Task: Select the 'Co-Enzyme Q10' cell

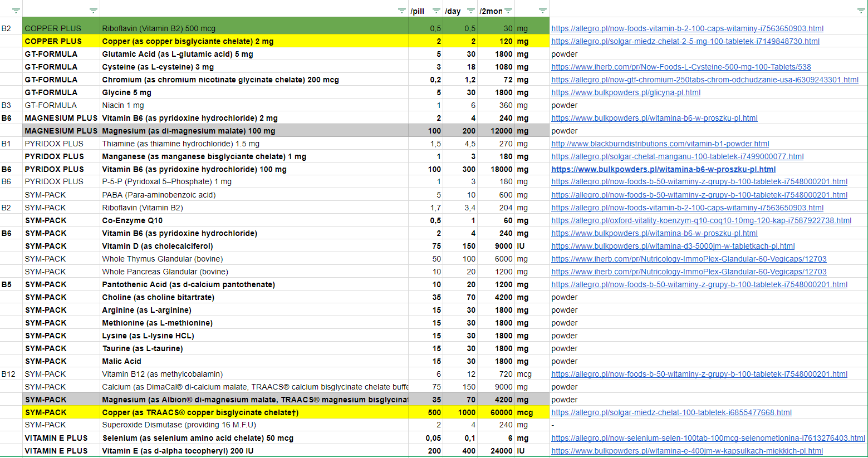Action: (254, 220)
